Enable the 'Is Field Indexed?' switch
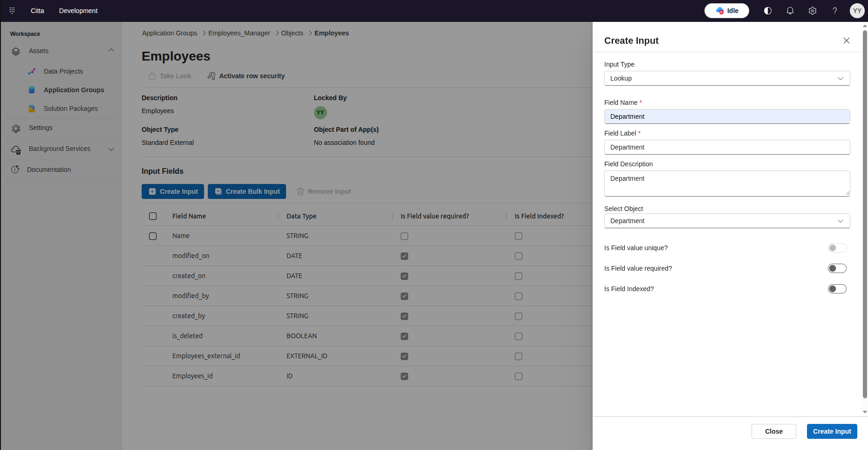This screenshot has width=868, height=450. tap(837, 289)
